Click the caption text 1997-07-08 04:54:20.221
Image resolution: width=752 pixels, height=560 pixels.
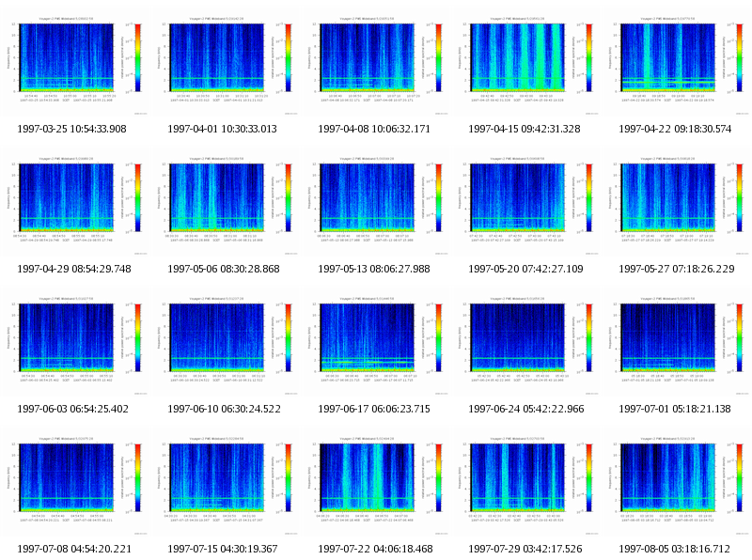(74, 549)
